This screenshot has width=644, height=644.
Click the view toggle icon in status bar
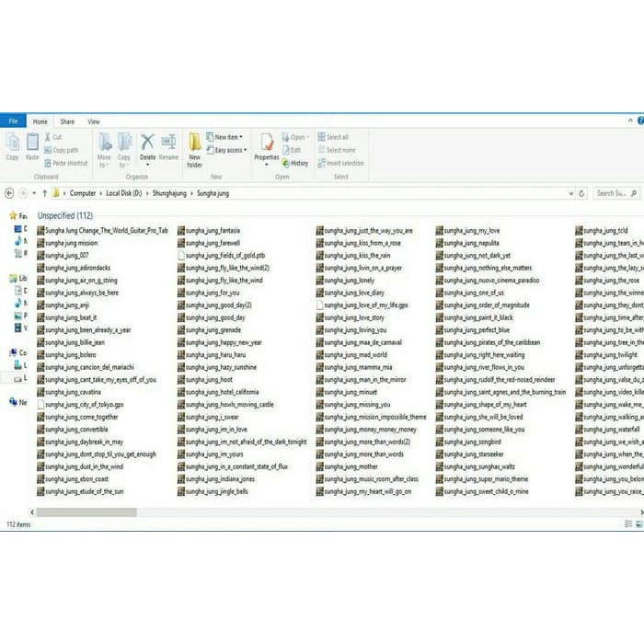pos(639,524)
